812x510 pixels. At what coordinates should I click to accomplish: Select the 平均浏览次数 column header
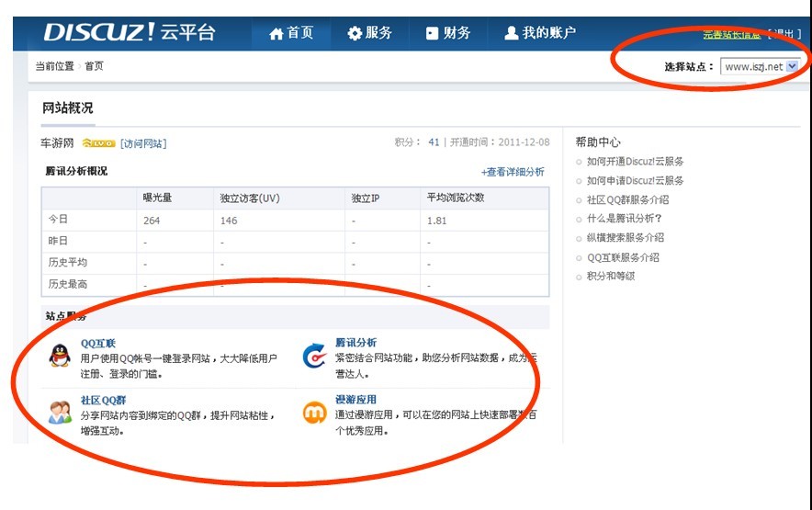point(456,198)
